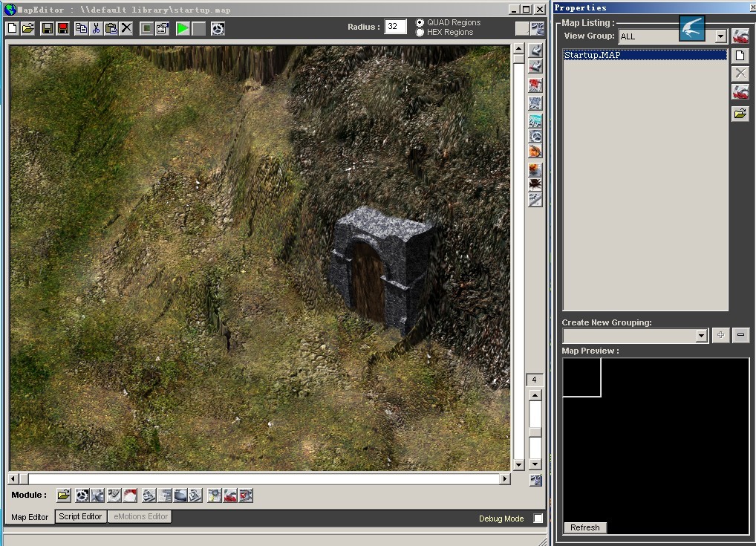Toggle the Debug Mode checkbox
The image size is (756, 546).
[x=538, y=519]
